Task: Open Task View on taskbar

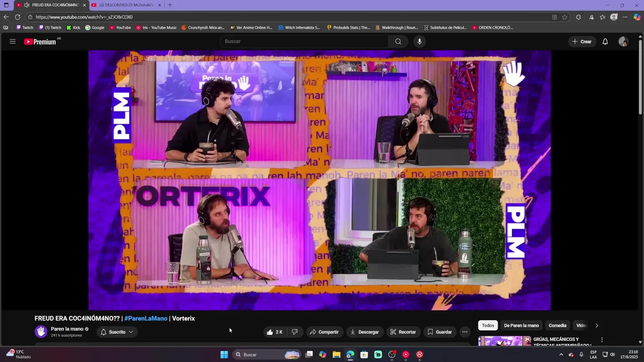Action: click(x=309, y=354)
